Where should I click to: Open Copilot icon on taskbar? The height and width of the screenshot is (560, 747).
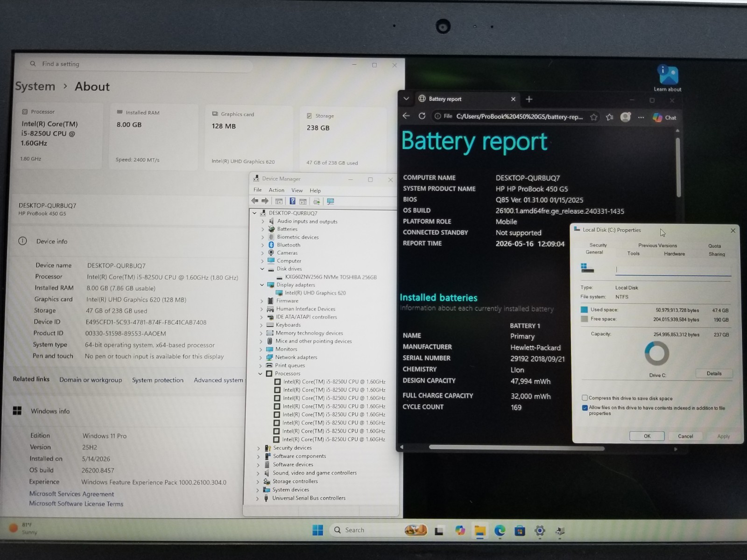(x=460, y=531)
